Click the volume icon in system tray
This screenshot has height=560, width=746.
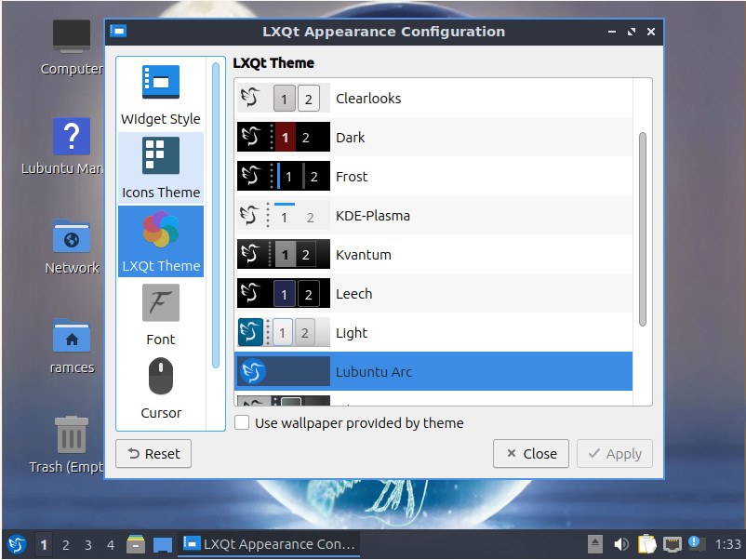[x=619, y=544]
